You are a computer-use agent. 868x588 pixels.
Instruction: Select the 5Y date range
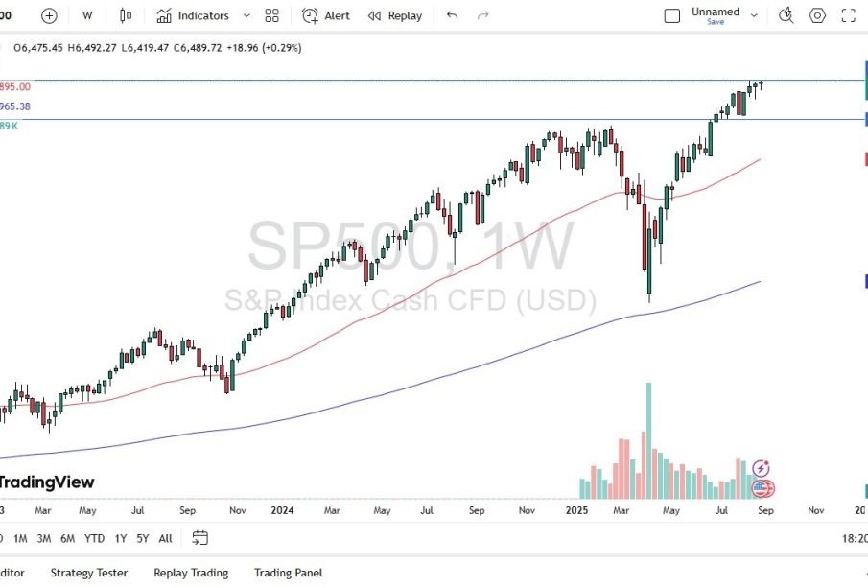142,538
